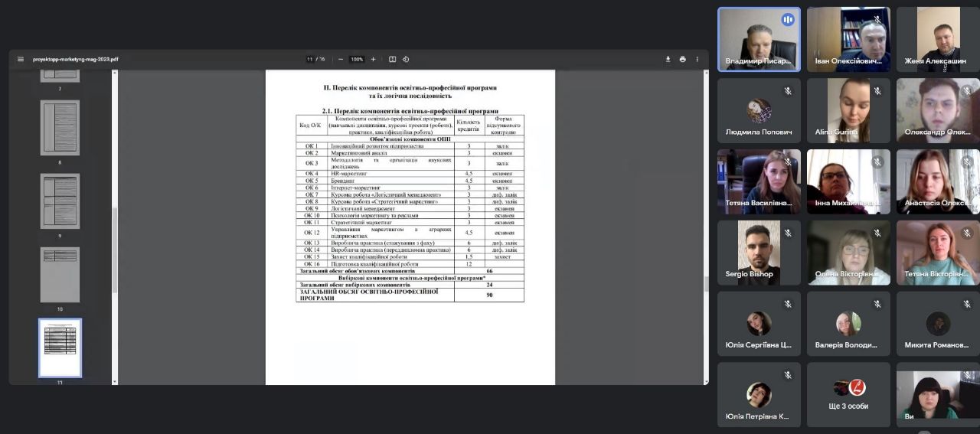Select the page 8 thumbnail
This screenshot has width=980, height=434.
click(x=60, y=128)
